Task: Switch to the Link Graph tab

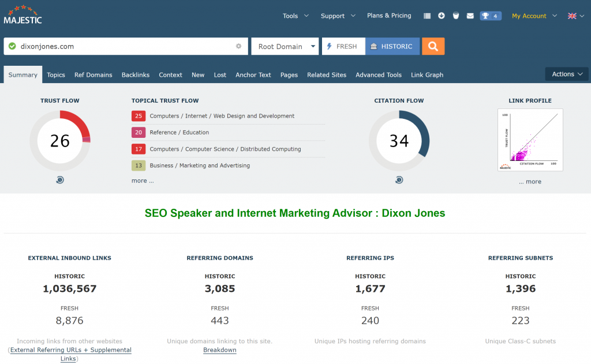Action: tap(427, 74)
